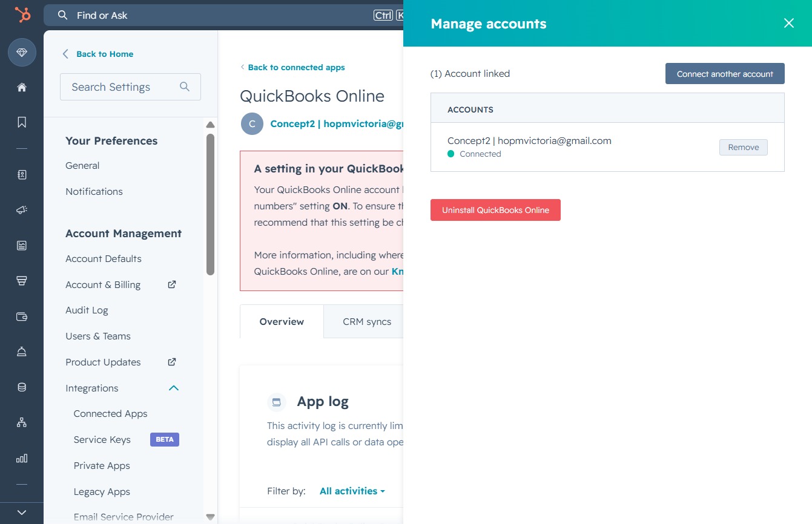Open the Sales storefront icon

[22, 281]
